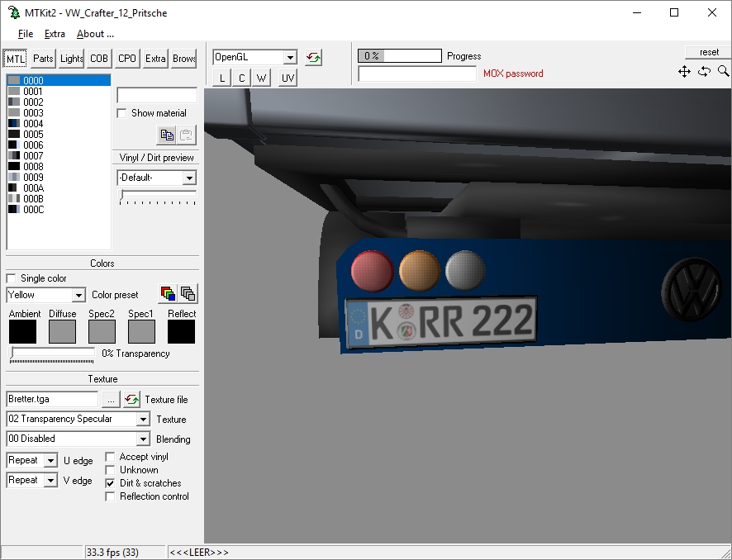Select material 000C in the list
Viewport: 732px width, 560px height.
[59, 210]
